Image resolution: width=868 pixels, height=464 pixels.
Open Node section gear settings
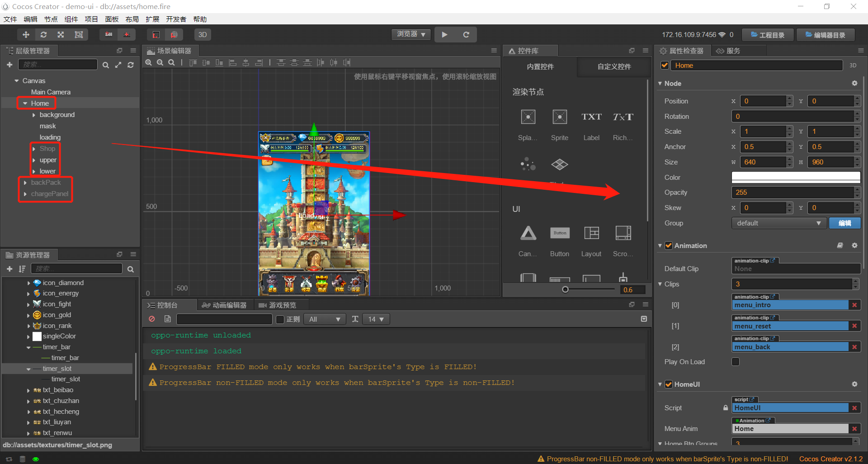point(854,83)
